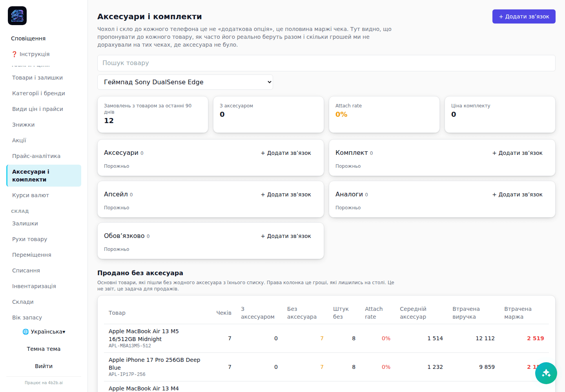Click SKU APL-MBA13M5-512

130,346
